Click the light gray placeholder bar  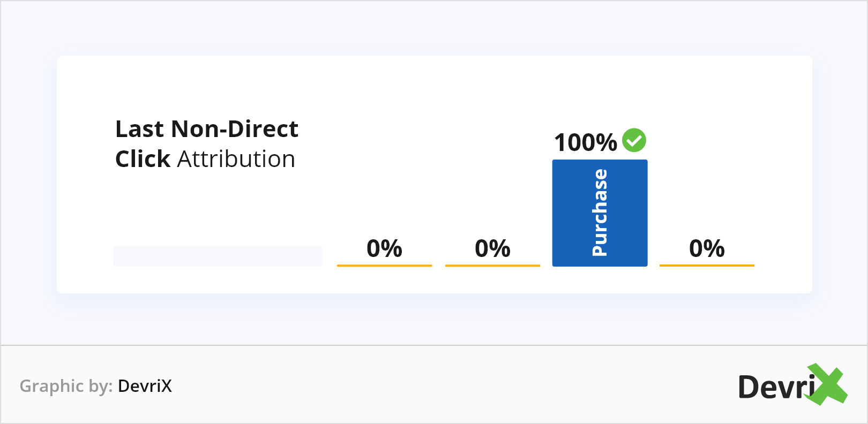tap(218, 256)
